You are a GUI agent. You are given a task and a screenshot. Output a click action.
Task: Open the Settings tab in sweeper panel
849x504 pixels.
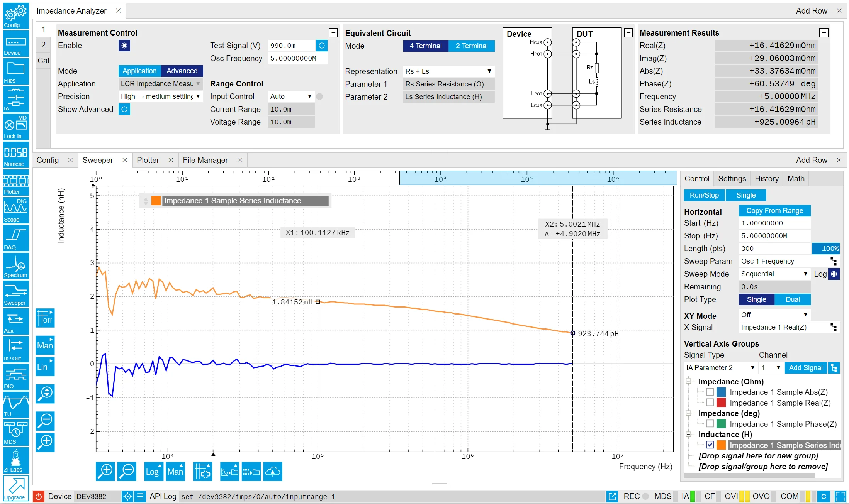(x=732, y=179)
